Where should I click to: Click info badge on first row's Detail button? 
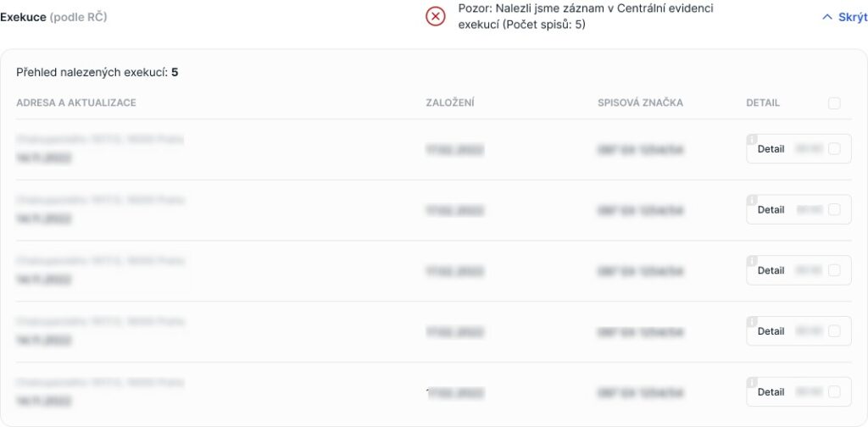(752, 139)
